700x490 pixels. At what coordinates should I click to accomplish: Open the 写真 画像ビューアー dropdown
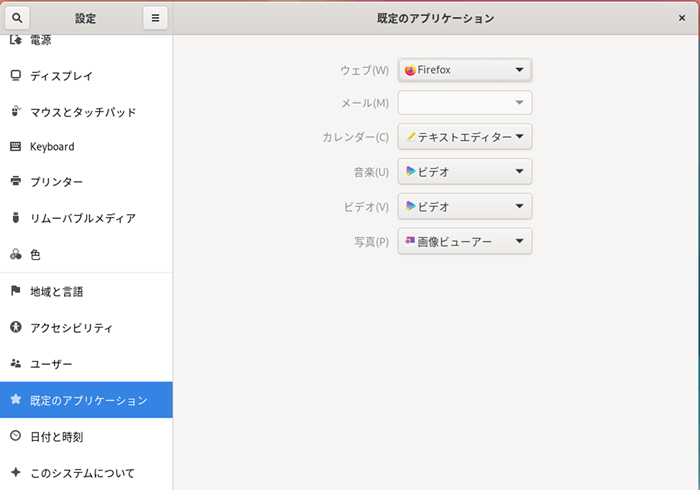pyautogui.click(x=465, y=242)
